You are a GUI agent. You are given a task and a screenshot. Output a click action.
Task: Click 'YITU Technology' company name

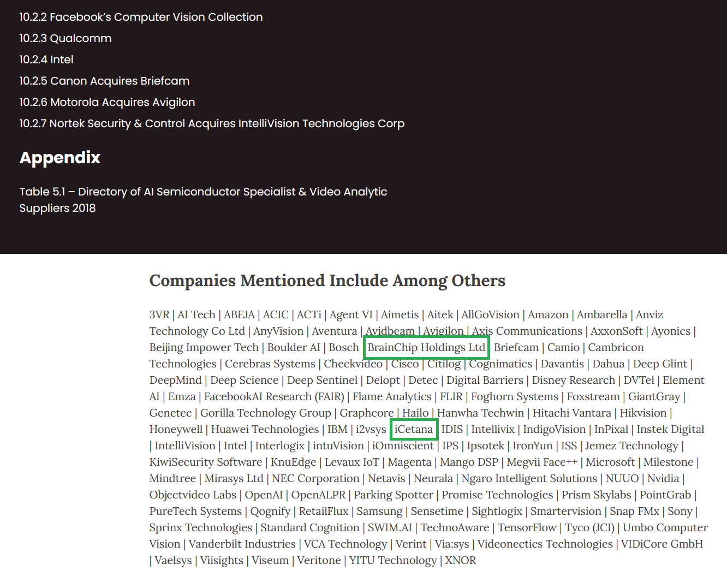click(x=393, y=561)
